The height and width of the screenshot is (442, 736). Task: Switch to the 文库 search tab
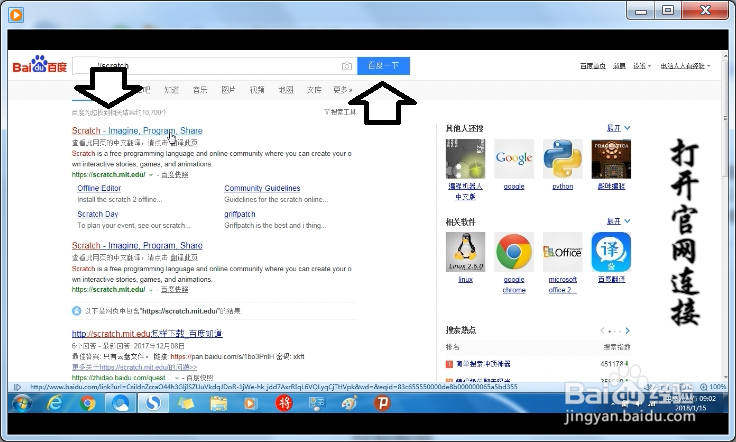[x=314, y=90]
